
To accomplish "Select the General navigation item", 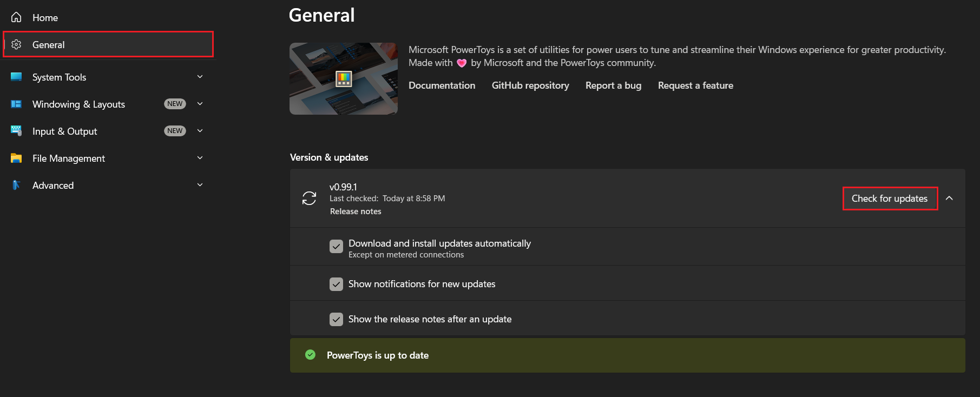I will point(108,44).
